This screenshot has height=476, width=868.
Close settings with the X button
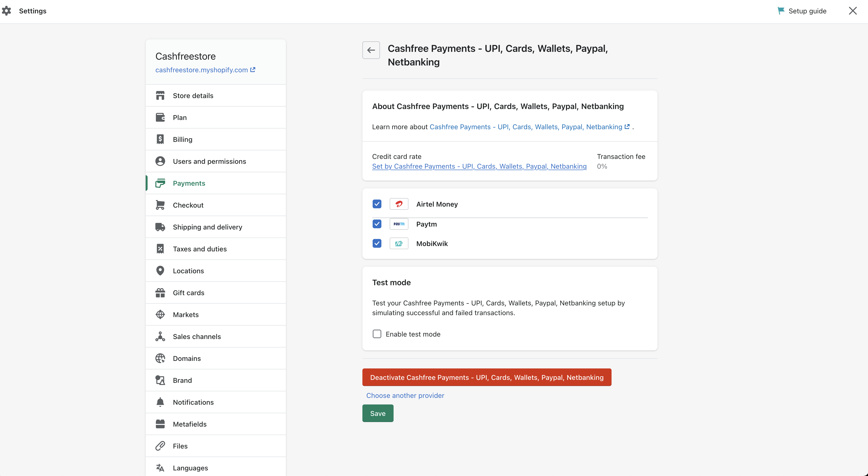coord(852,11)
